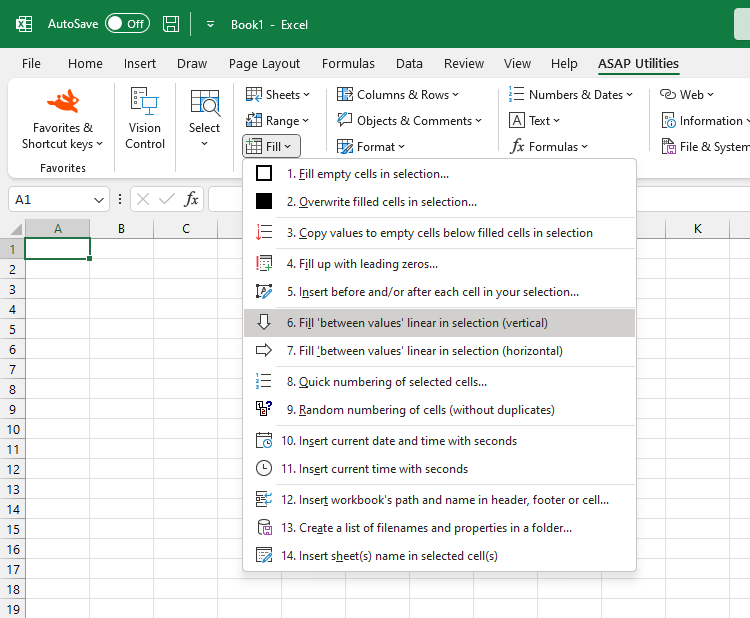Choose Overwrite filled cells in selection
Viewport: 750px width, 618px height.
point(439,202)
